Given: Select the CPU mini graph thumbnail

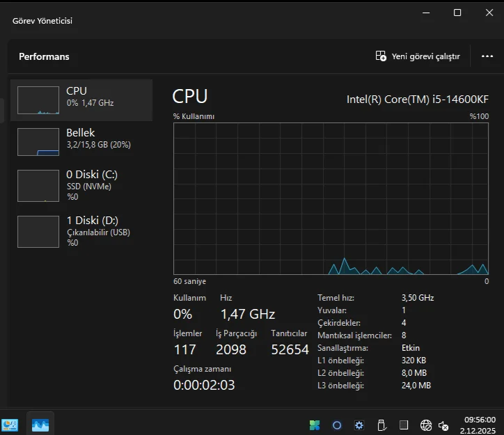Looking at the screenshot, I should tap(38, 100).
